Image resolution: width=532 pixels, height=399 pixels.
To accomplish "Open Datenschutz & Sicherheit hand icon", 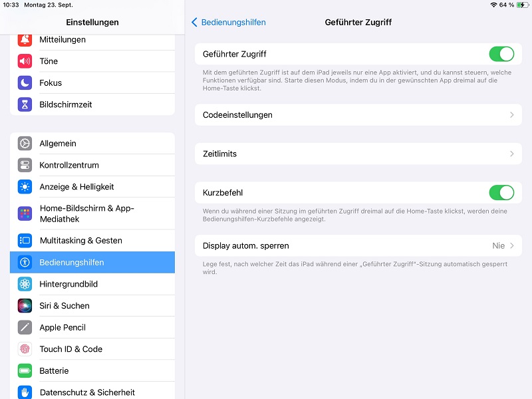I will click(x=25, y=392).
